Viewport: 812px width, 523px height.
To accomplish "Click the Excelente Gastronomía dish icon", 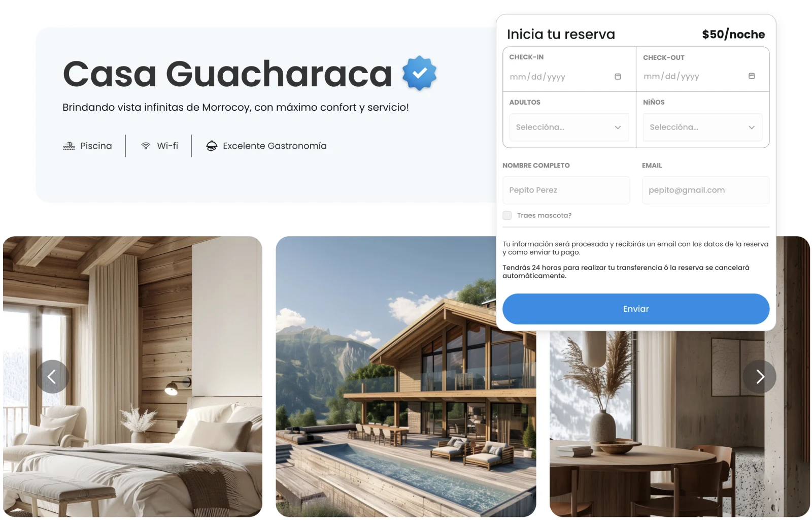I will tap(212, 146).
